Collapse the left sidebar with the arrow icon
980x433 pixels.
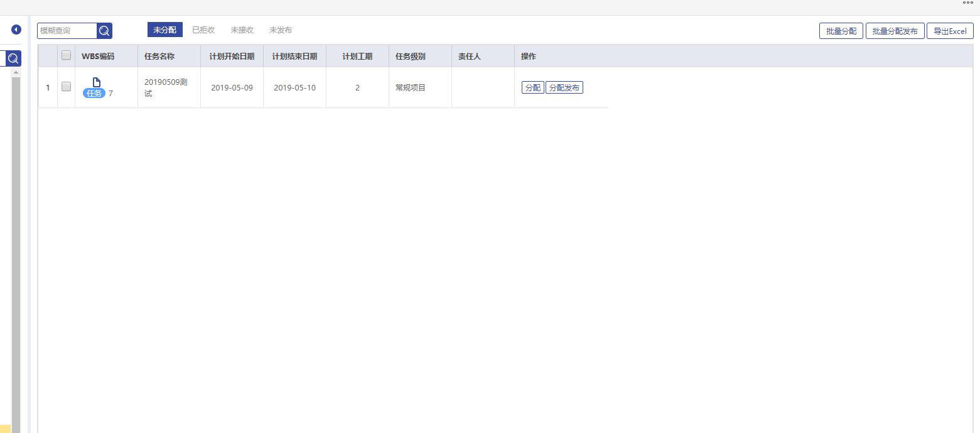(16, 30)
